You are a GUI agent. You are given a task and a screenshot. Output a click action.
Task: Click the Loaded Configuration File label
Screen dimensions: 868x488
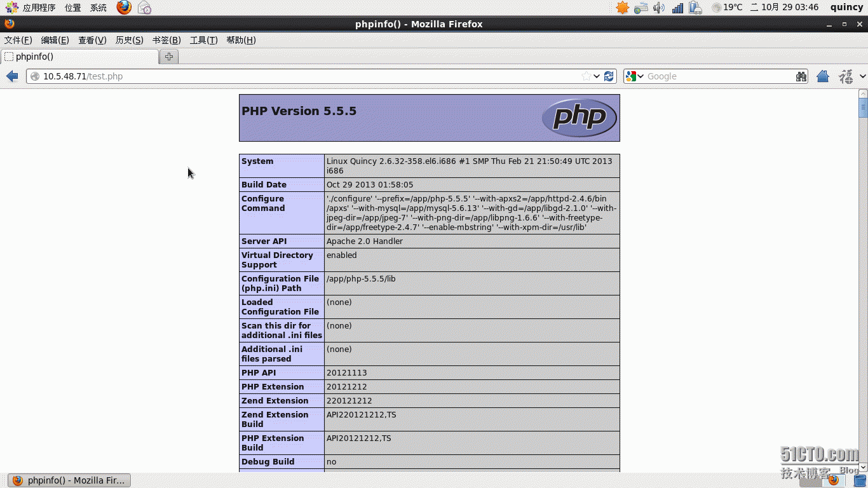click(x=280, y=307)
